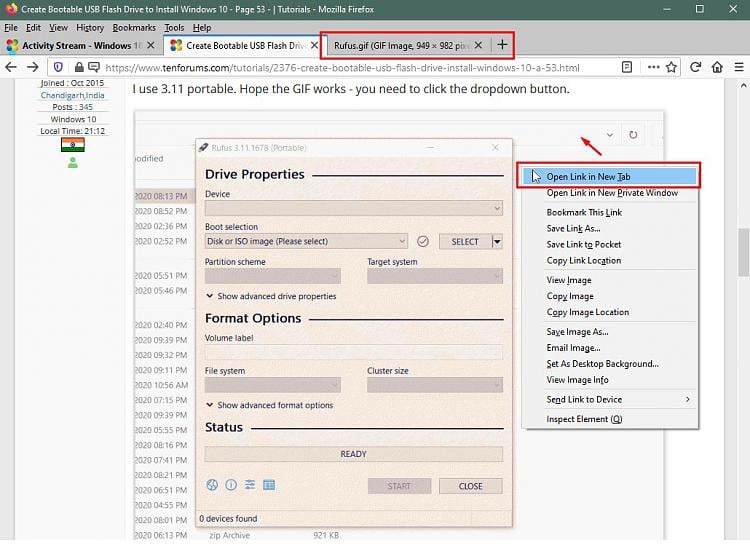The height and width of the screenshot is (556, 750).
Task: Go to the Firefox home page
Action: coord(717,67)
